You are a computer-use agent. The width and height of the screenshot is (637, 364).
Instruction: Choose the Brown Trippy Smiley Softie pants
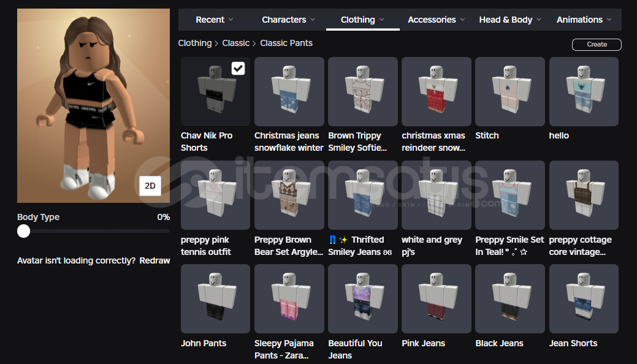point(362,92)
